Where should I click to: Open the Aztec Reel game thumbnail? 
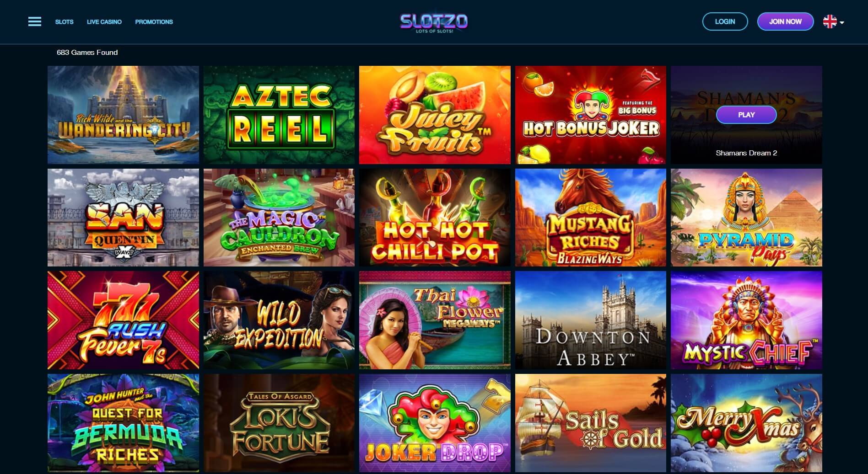279,115
